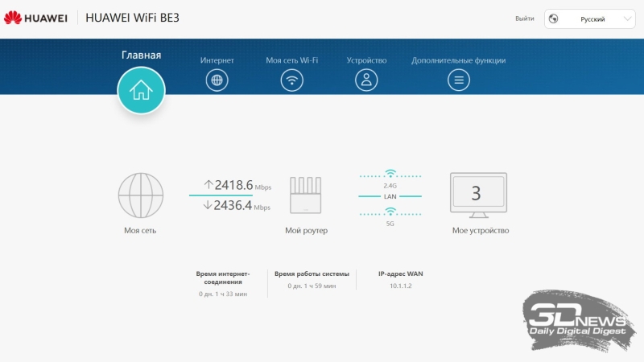Viewport: 644px width, 362px height.
Task: Open the Интернет globe icon
Action: click(217, 80)
